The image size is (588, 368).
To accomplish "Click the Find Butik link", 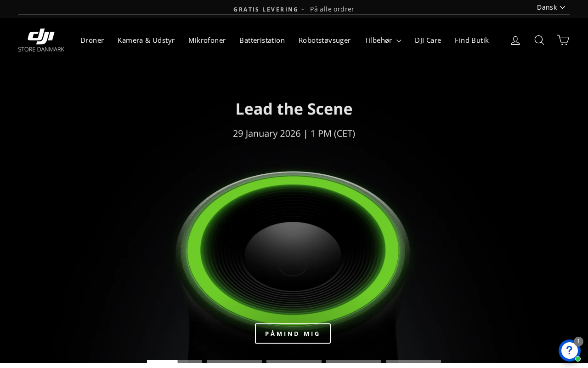I will 472,40.
